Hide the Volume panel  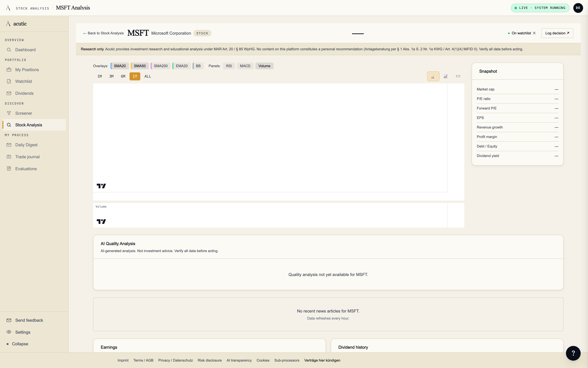(264, 66)
